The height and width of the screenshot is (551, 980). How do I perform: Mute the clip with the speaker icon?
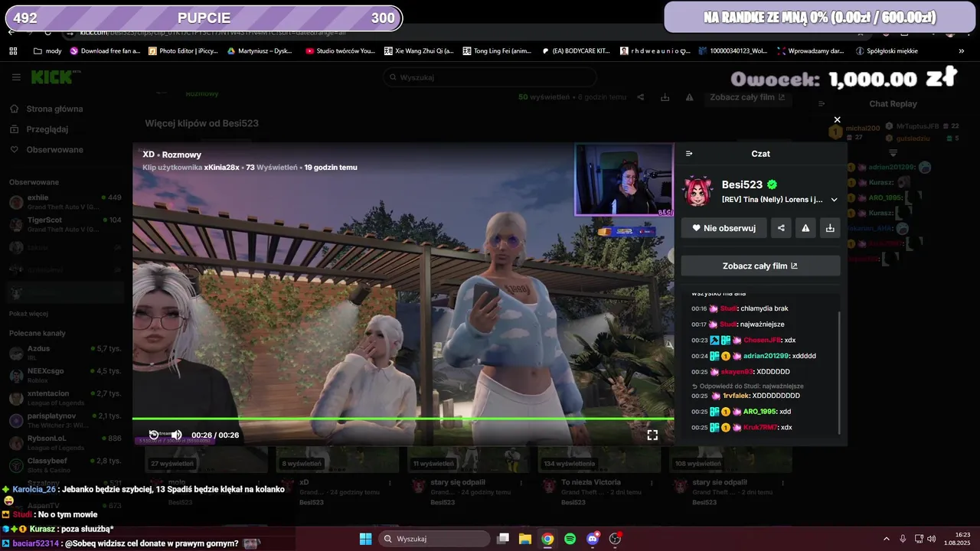[x=176, y=435]
